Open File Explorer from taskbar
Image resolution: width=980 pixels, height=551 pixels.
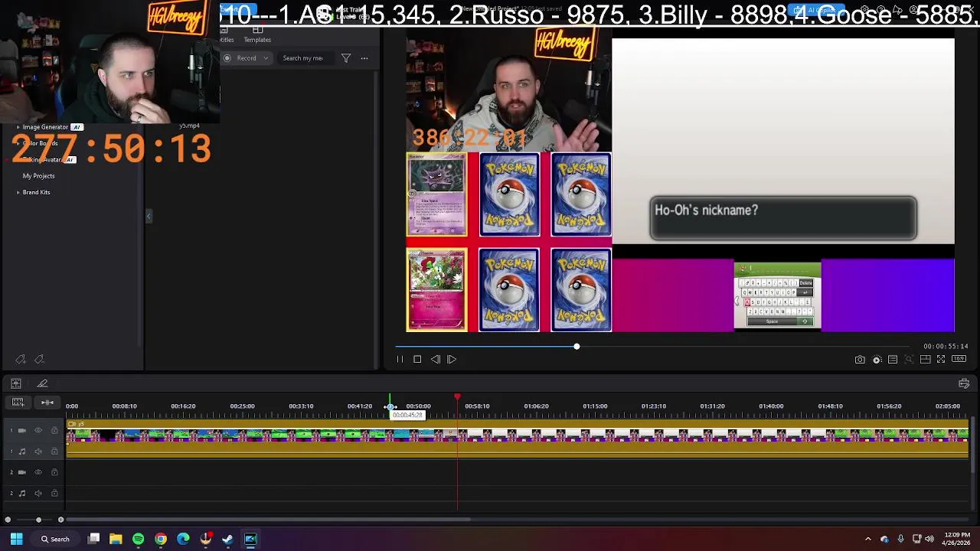point(116,539)
